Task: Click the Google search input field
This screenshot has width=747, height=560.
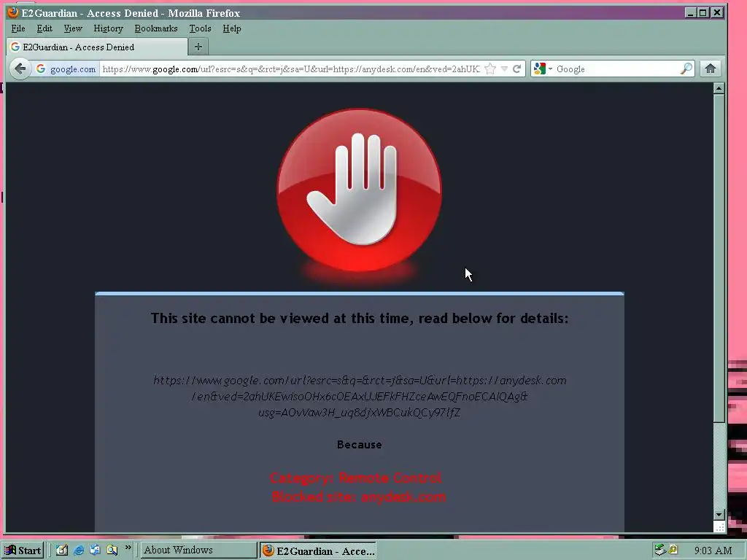Action: (x=616, y=69)
